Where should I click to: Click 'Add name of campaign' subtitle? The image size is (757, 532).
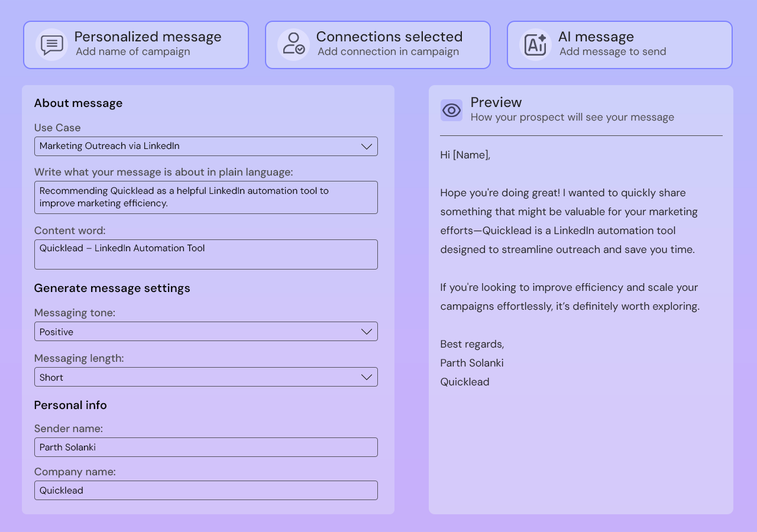pos(133,51)
